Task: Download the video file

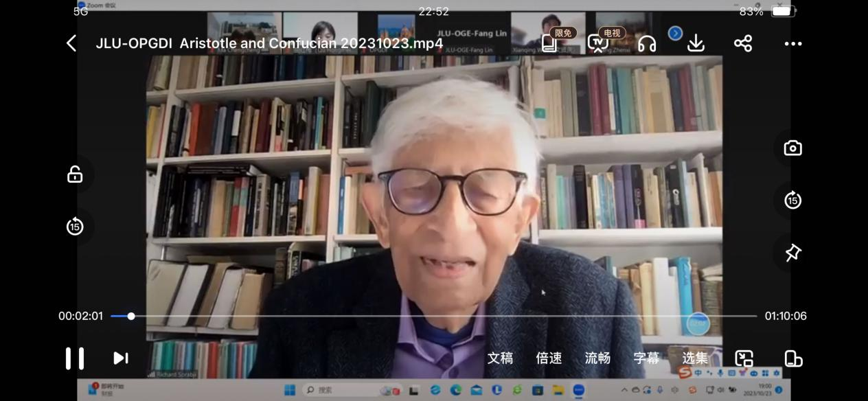Action: [696, 43]
